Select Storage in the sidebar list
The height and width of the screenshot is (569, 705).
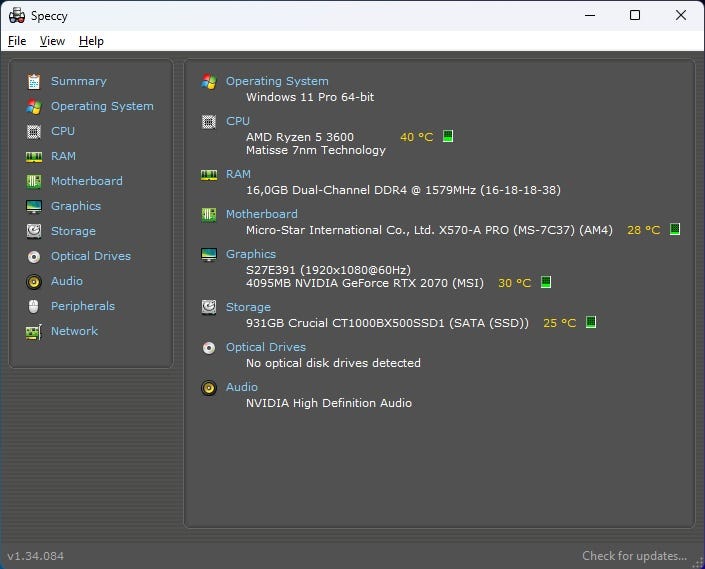tap(73, 231)
